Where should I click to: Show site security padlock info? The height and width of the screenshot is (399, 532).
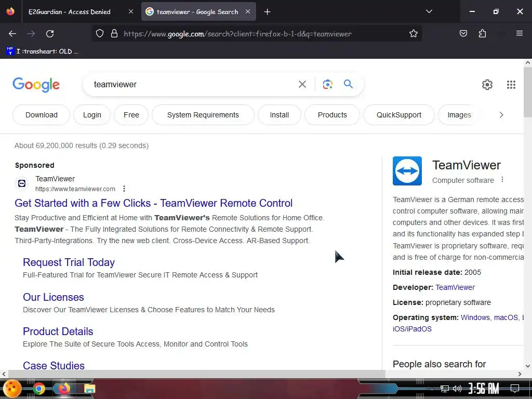tap(114, 34)
